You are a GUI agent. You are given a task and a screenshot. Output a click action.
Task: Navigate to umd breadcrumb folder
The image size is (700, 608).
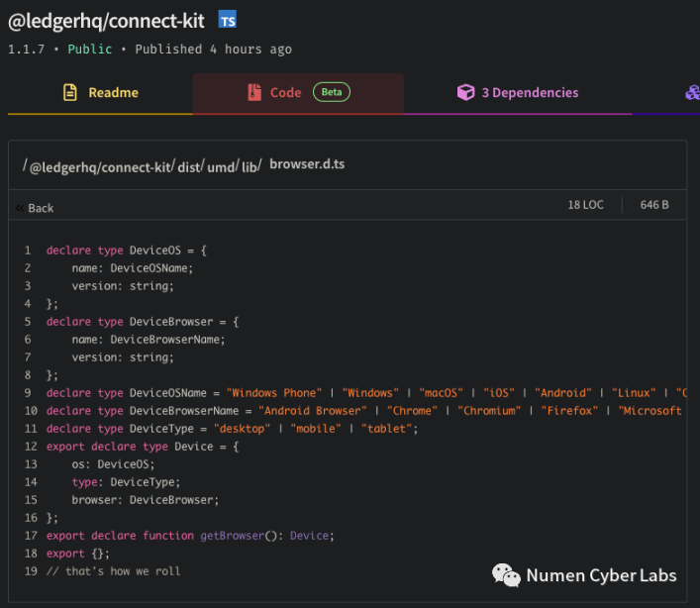coord(221,167)
